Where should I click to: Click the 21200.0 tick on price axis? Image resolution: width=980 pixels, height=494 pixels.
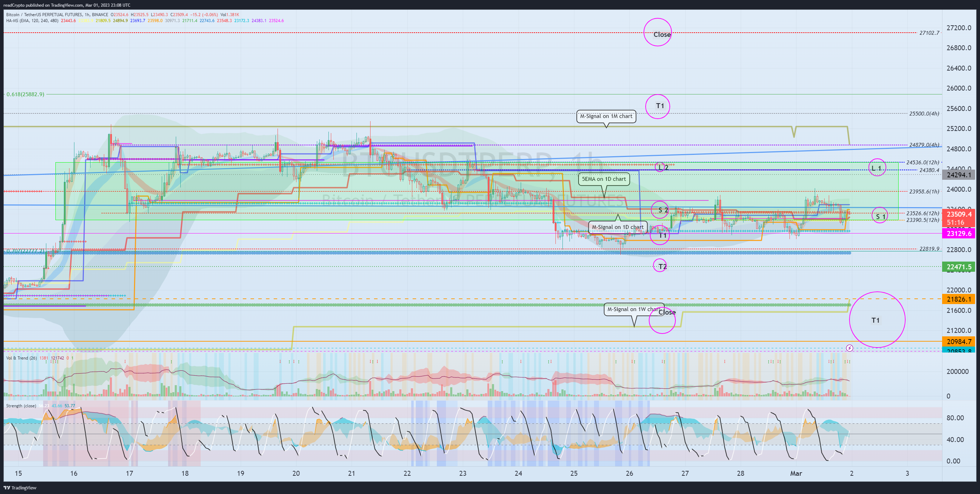click(959, 330)
